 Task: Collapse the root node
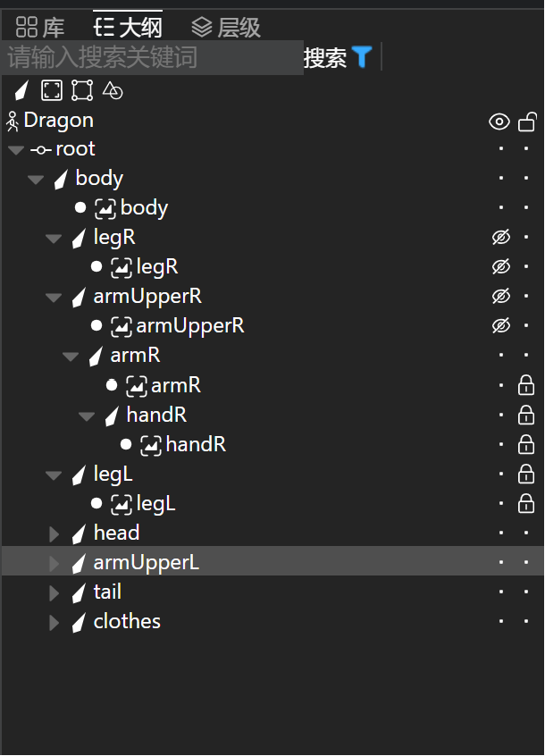[x=16, y=150]
